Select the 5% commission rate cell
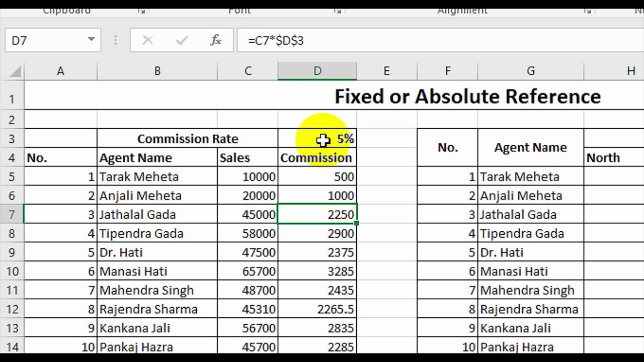This screenshot has width=644, height=362. point(317,139)
